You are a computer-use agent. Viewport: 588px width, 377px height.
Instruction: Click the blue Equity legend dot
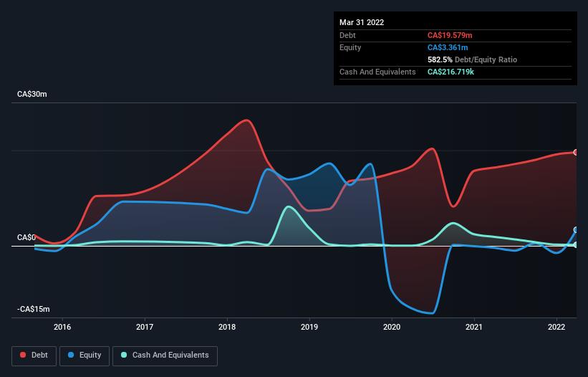(71, 355)
